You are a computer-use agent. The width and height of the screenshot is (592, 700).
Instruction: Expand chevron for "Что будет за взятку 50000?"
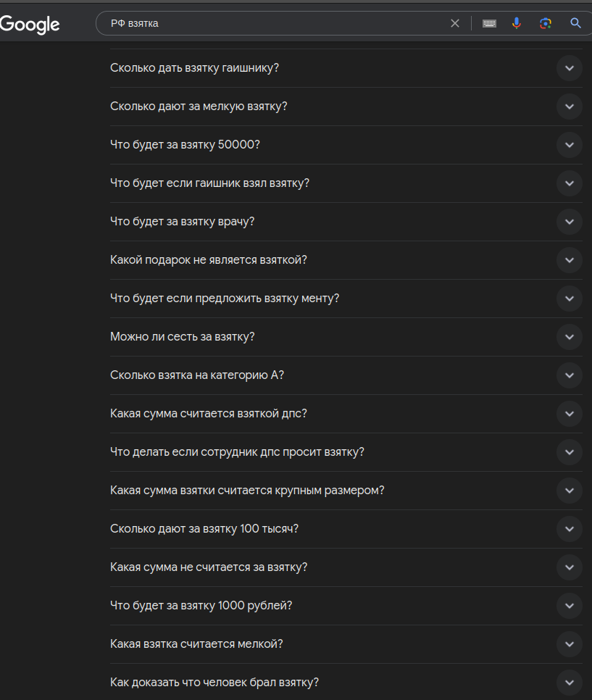(x=570, y=145)
